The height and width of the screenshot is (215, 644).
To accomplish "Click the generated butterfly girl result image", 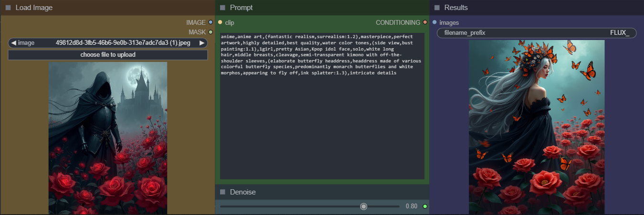I will click(x=537, y=127).
